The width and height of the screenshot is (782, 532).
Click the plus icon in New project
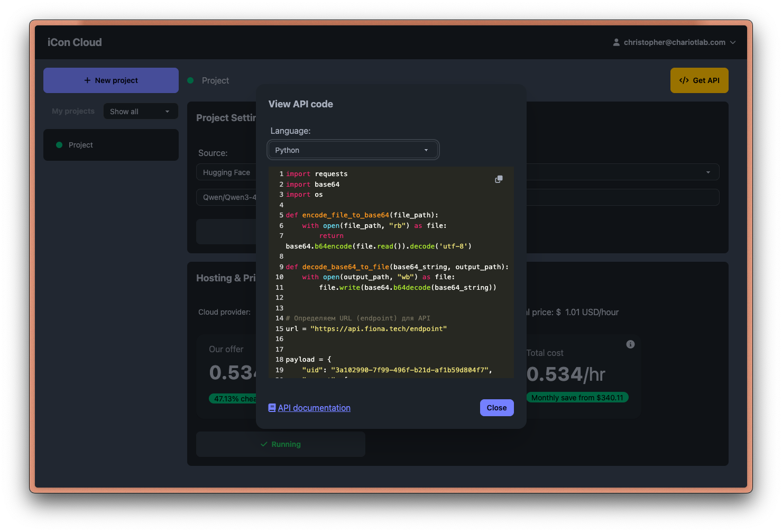click(x=87, y=80)
